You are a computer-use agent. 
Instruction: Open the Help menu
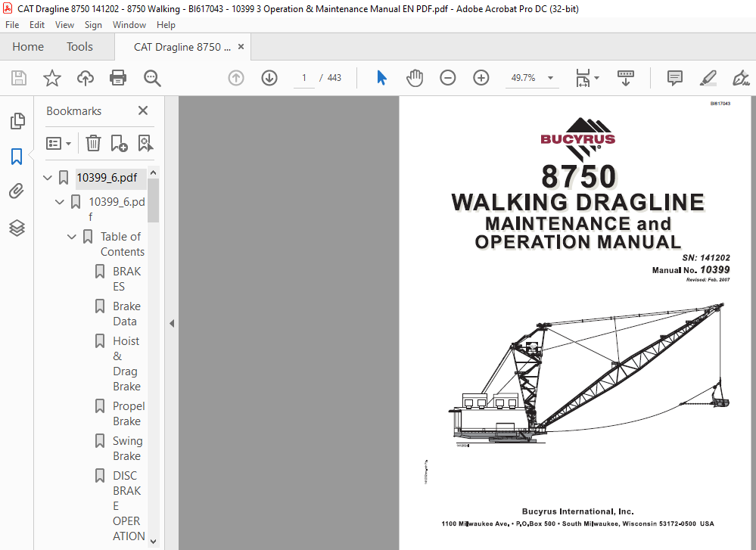coord(166,24)
